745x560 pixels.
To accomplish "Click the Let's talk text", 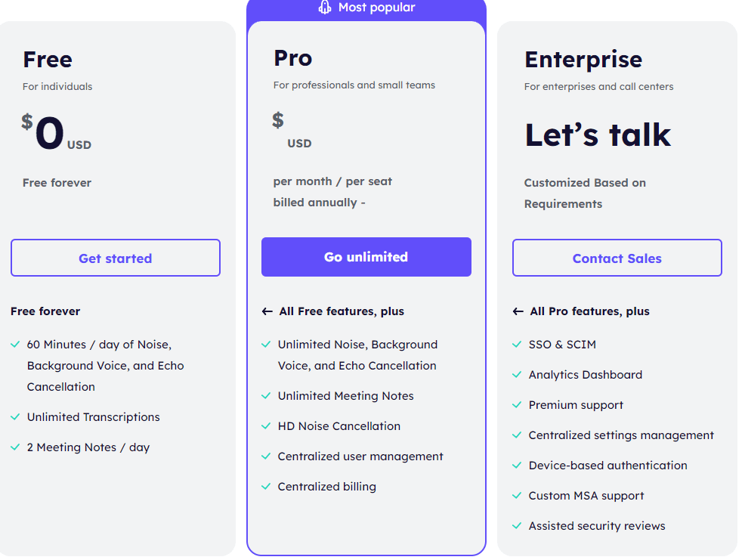I will [598, 135].
